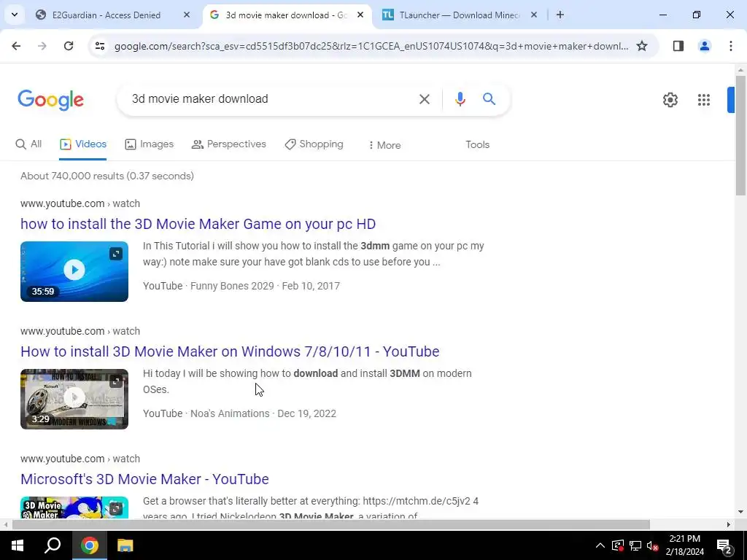Click the vertical page scrollbar thumb
This screenshot has width=747, height=560.
pos(740,135)
